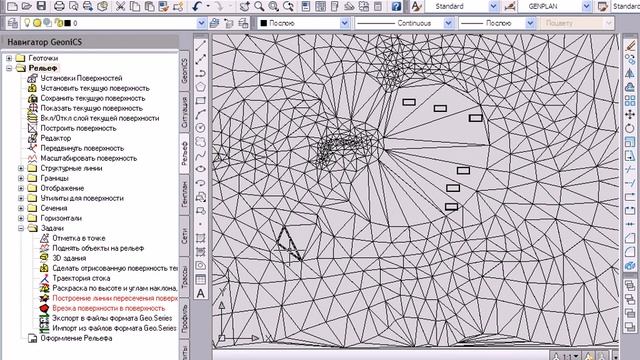640x360 pixels.
Task: Make object's layer current icon
Action: tap(214, 23)
